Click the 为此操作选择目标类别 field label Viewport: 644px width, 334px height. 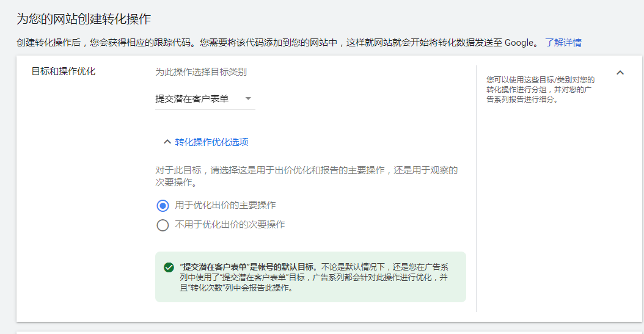pos(201,72)
